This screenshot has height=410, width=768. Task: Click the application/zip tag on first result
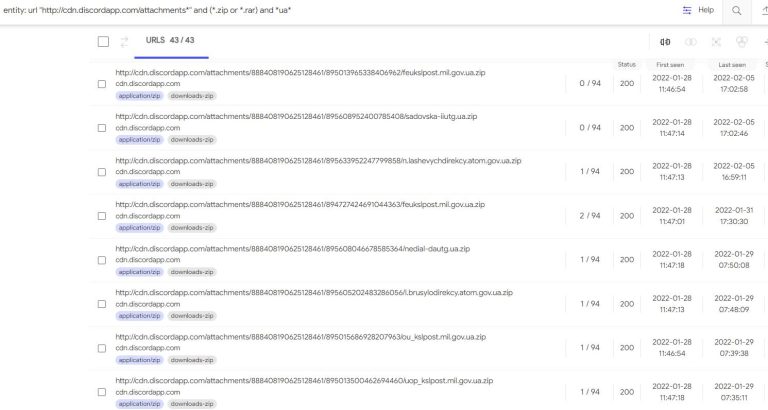click(140, 96)
